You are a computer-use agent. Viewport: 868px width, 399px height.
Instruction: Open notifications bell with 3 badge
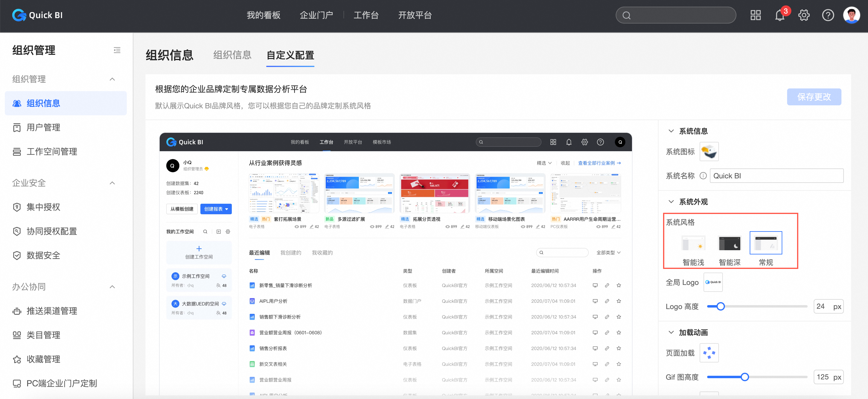[x=780, y=15]
